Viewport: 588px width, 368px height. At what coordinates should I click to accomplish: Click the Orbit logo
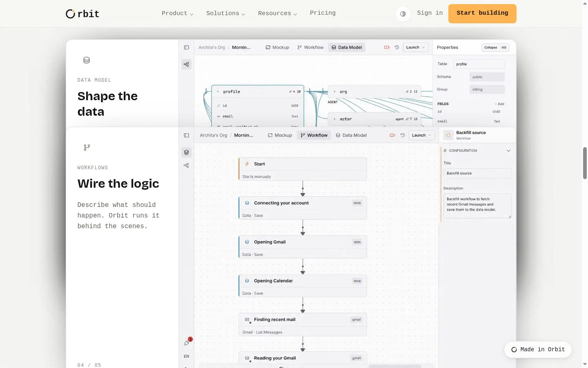pos(82,14)
